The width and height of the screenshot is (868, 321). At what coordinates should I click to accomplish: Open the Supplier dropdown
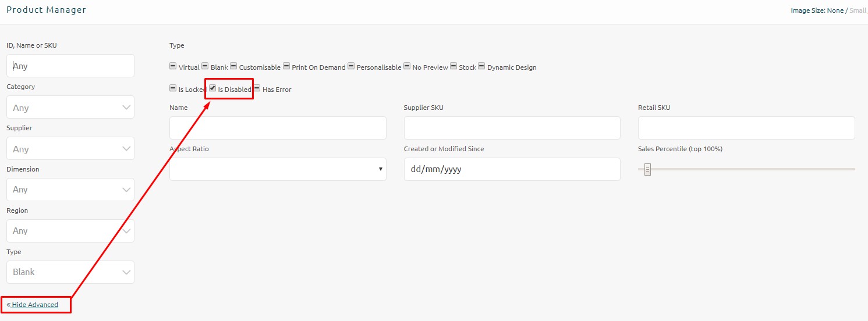click(x=70, y=148)
